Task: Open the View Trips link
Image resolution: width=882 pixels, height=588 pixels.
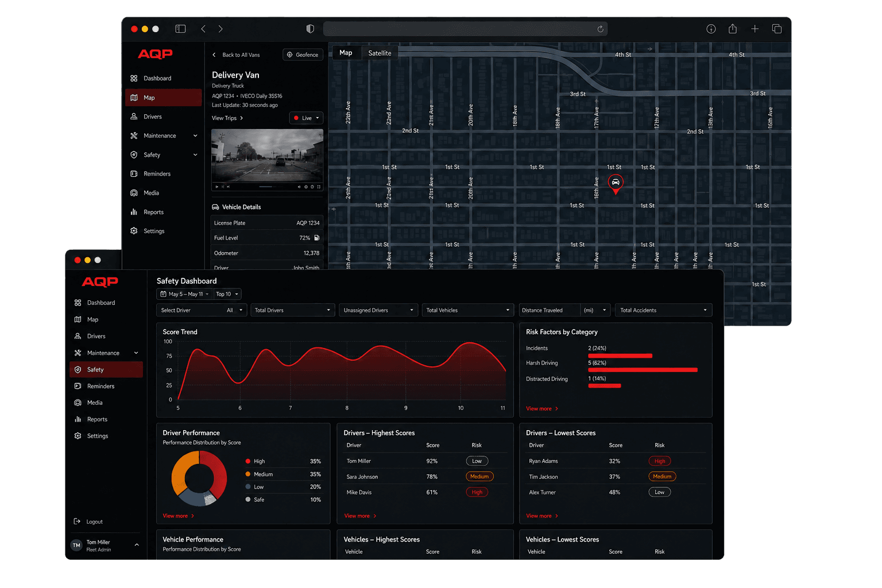Action: pos(227,118)
